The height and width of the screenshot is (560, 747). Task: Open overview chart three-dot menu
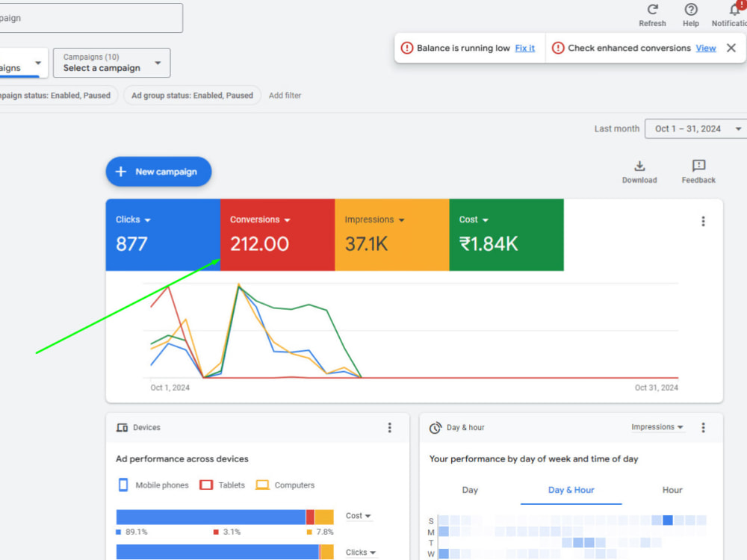click(x=703, y=221)
